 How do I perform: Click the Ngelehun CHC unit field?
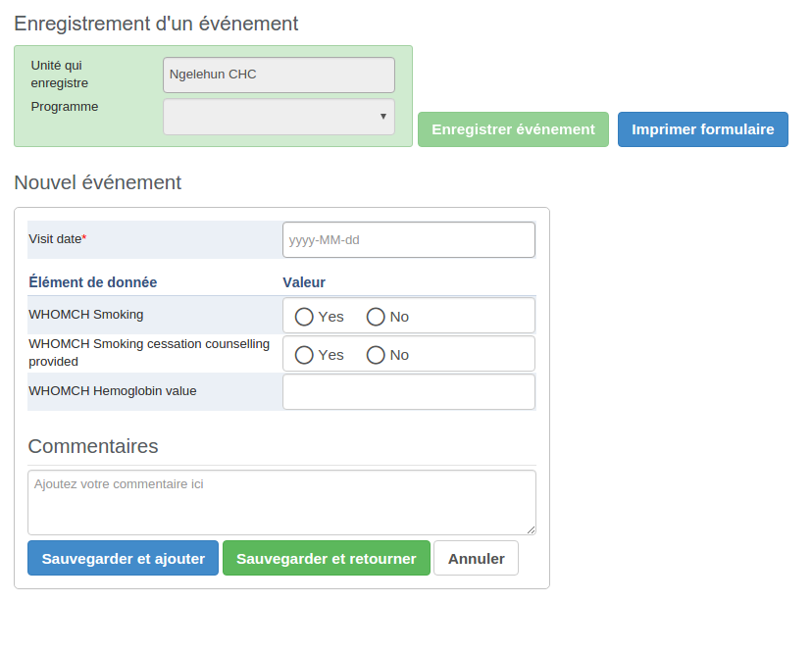pyautogui.click(x=279, y=75)
